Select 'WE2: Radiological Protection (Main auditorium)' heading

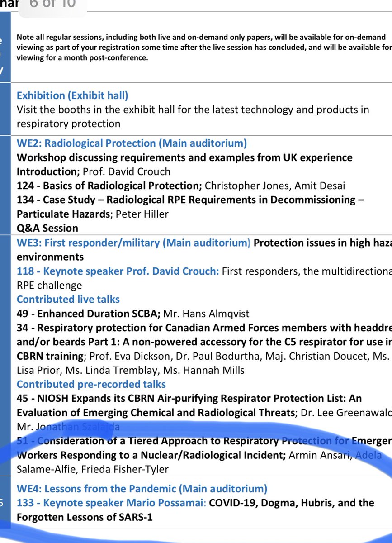coord(132,143)
